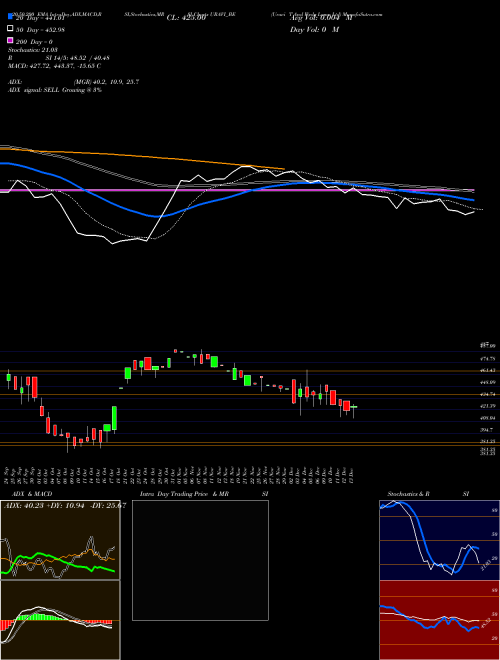500x660 pixels.
Task: Click the 'Stochastics: 21.03' readout
Action: [33, 50]
